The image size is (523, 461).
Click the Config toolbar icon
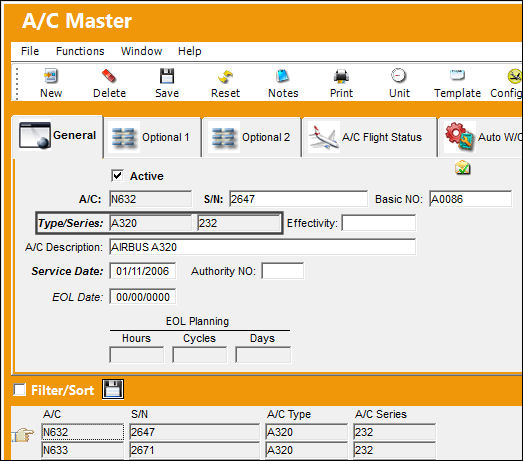pos(514,76)
